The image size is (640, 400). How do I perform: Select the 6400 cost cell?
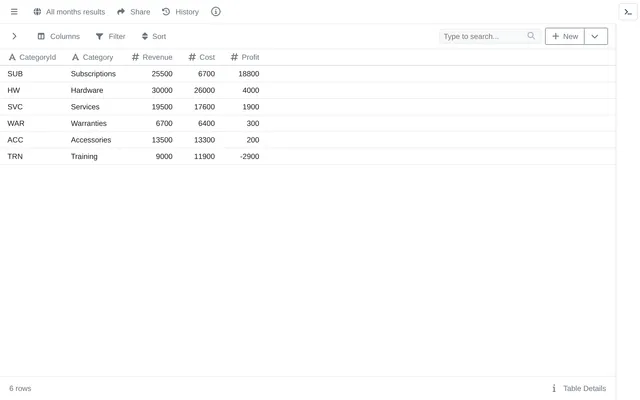point(206,123)
